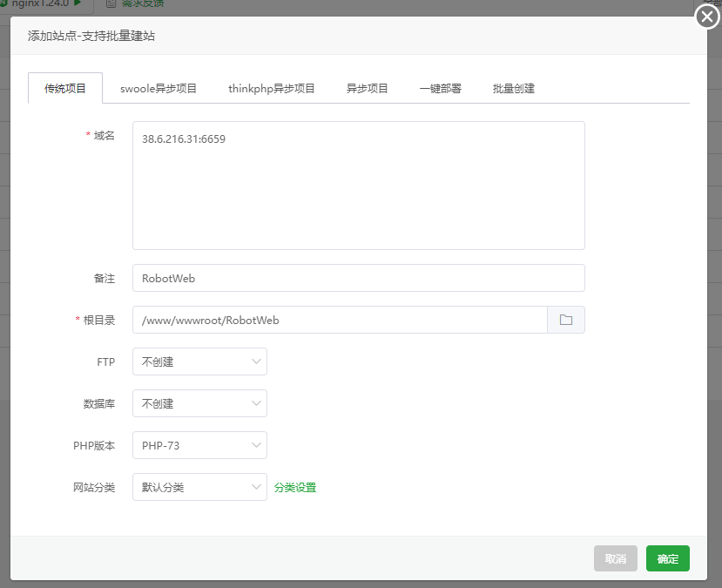Open 分类设置 category settings
722x588 pixels.
[294, 487]
